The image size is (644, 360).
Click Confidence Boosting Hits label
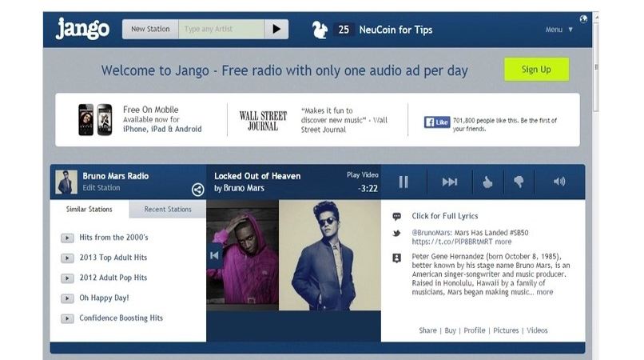coord(121,318)
